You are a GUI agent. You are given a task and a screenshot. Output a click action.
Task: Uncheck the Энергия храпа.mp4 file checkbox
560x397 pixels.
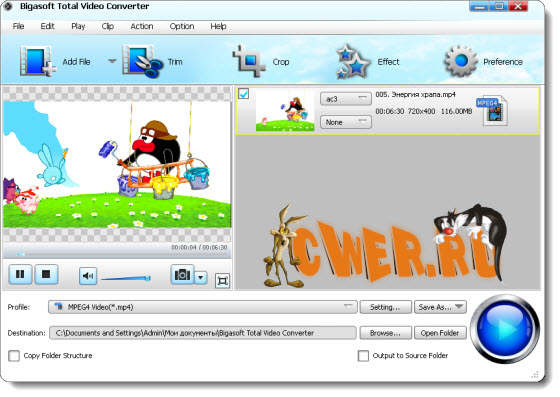pyautogui.click(x=244, y=94)
